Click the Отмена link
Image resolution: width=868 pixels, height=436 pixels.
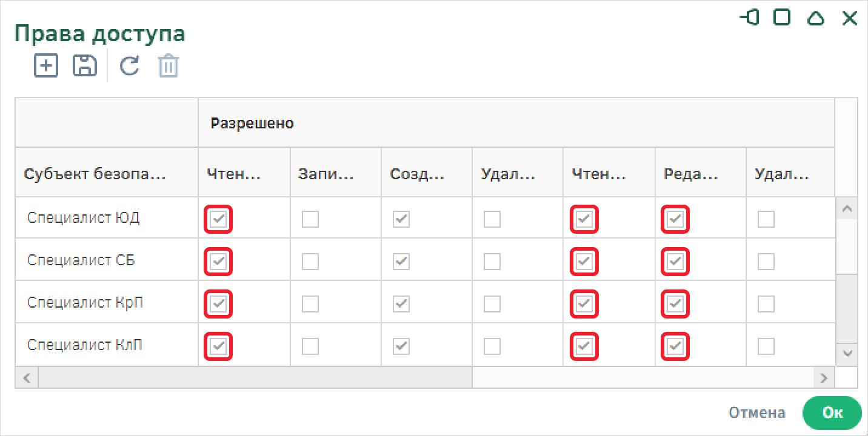point(756,412)
